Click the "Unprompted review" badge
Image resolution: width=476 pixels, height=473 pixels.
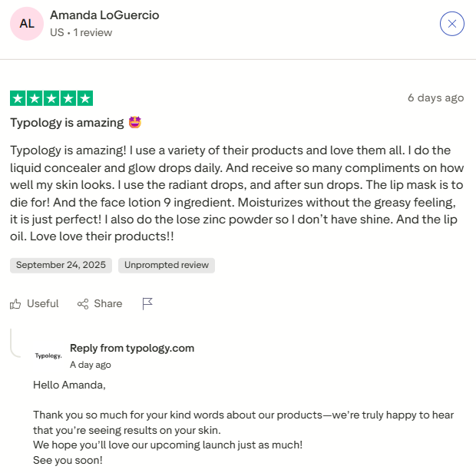167,265
